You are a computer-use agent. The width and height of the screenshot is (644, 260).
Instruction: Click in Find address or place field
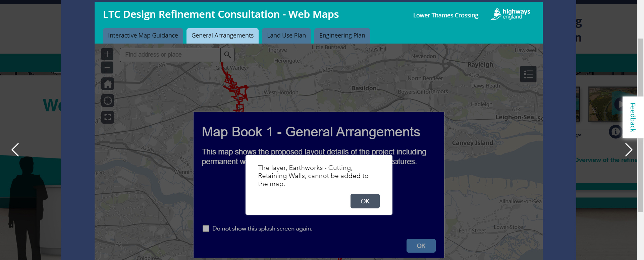point(170,55)
